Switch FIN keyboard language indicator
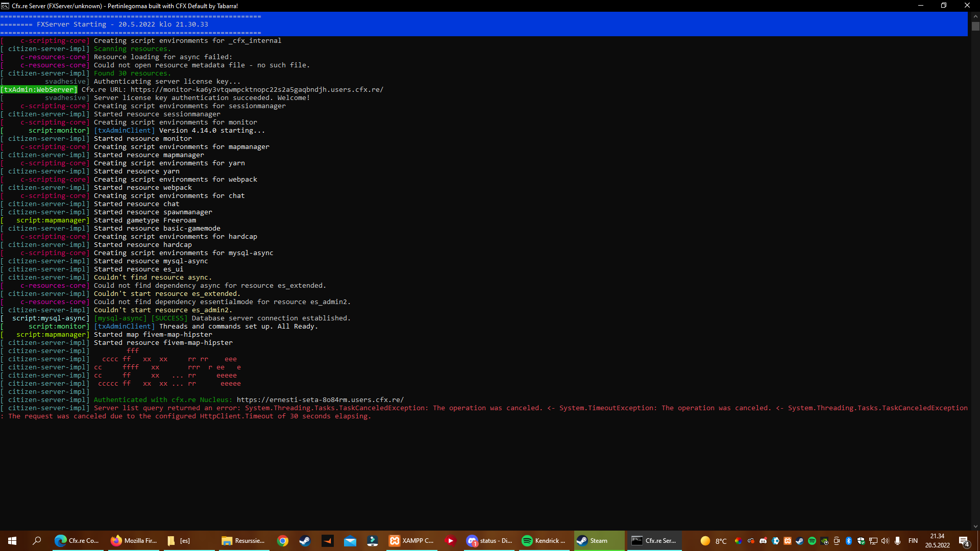This screenshot has height=551, width=980. tap(913, 541)
